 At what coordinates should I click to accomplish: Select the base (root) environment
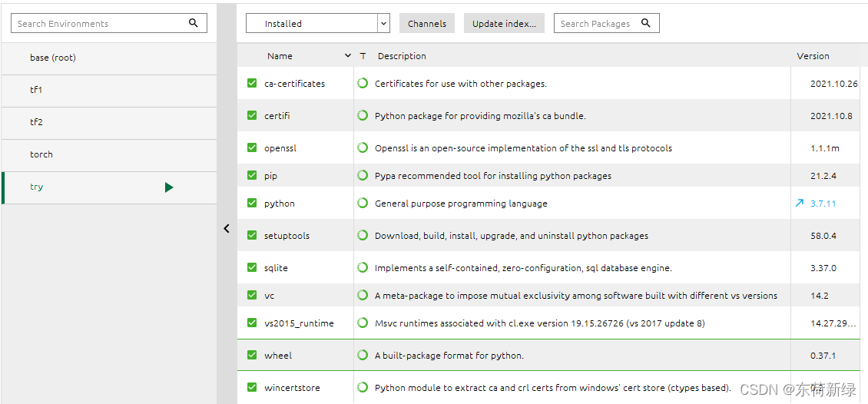[53, 58]
